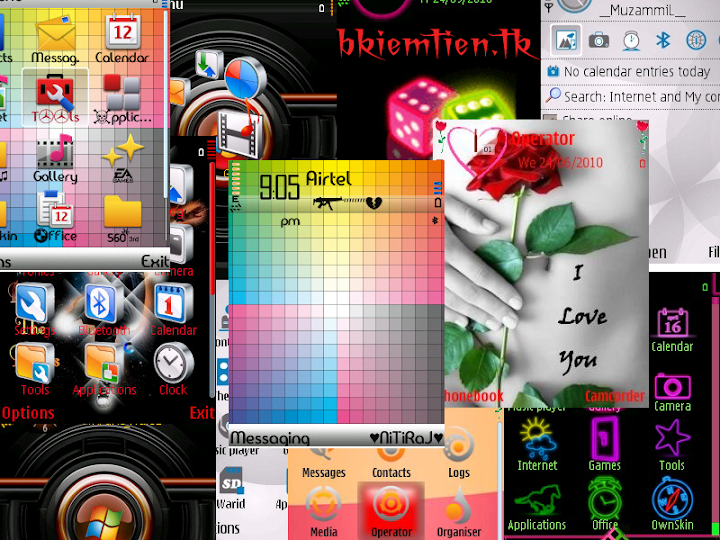720x540 pixels.
Task: Open the Applications folder with red label
Action: tap(104, 363)
